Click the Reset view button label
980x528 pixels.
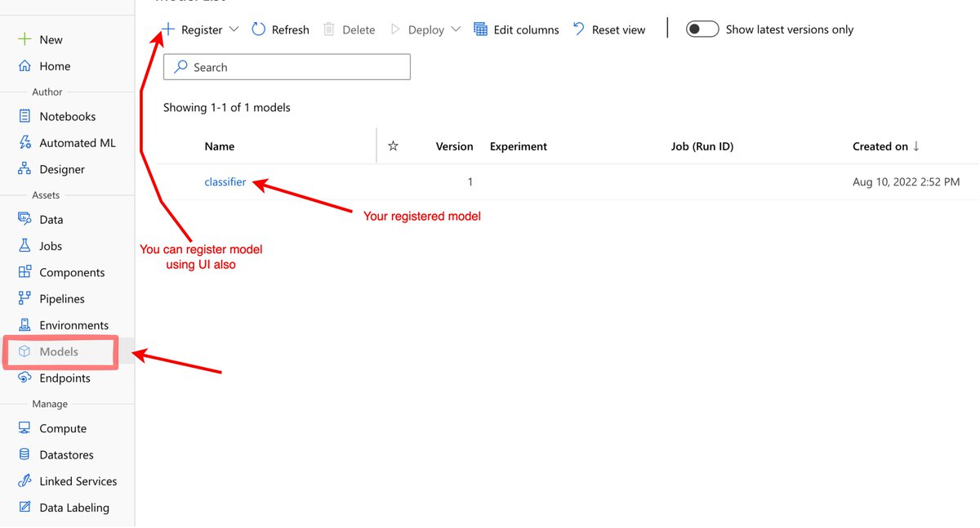619,29
